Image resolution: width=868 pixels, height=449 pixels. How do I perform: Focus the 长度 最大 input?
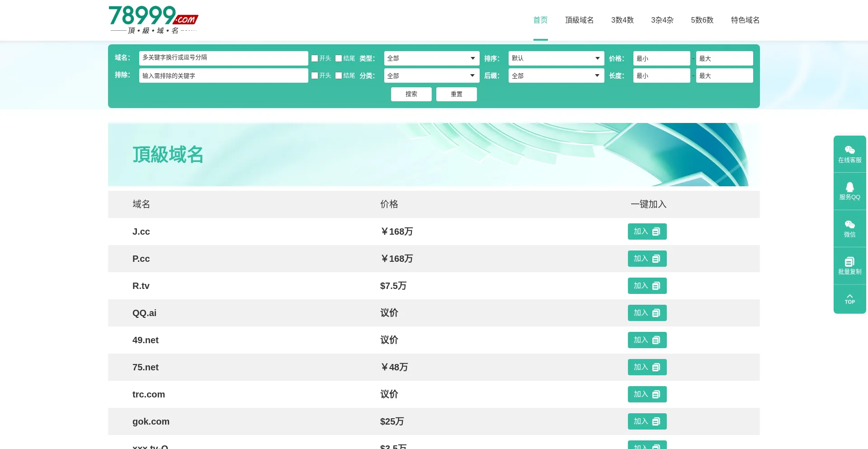724,76
